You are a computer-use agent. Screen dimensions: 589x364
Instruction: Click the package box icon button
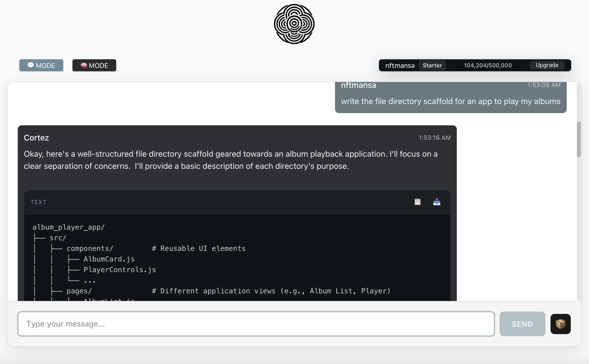point(560,324)
